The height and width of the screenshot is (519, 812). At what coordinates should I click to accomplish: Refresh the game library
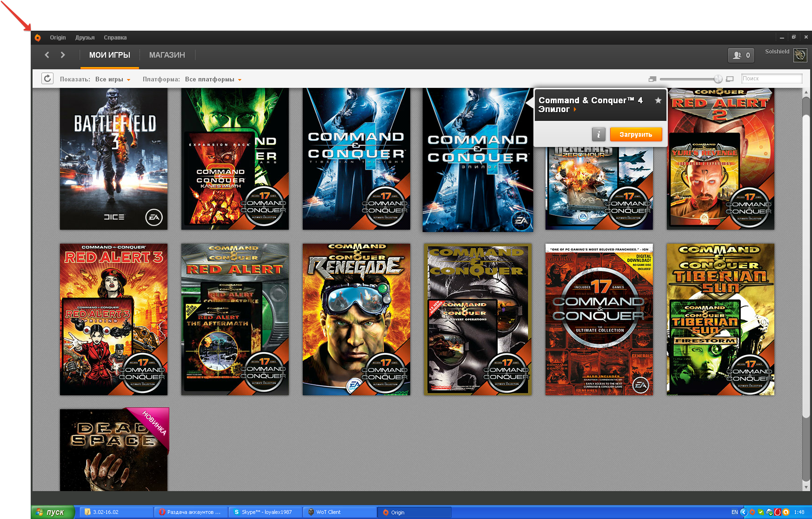(x=47, y=79)
